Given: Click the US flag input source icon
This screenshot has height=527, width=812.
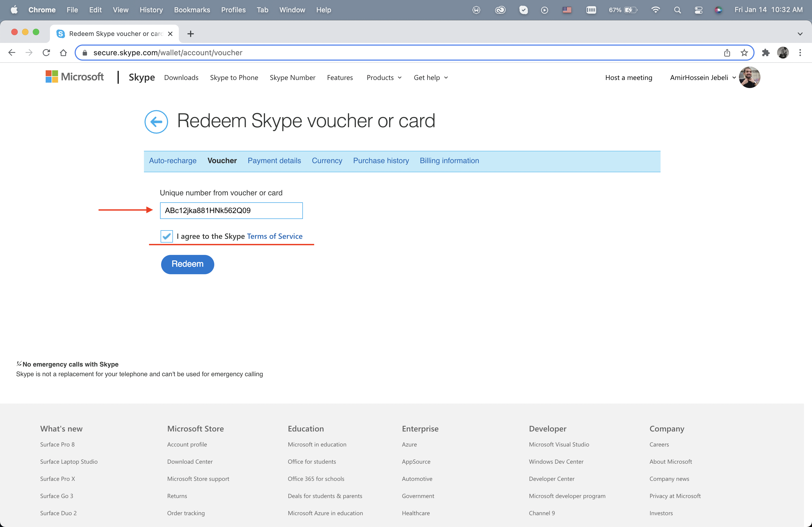Looking at the screenshot, I should tap(567, 10).
